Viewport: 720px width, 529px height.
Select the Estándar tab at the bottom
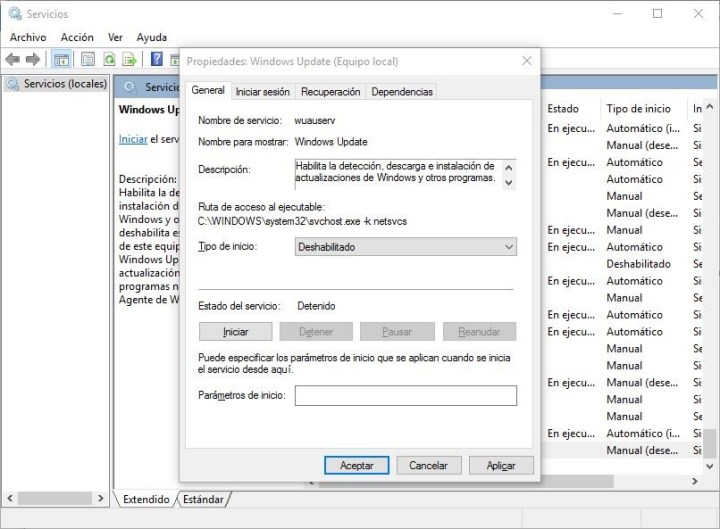tap(203, 498)
